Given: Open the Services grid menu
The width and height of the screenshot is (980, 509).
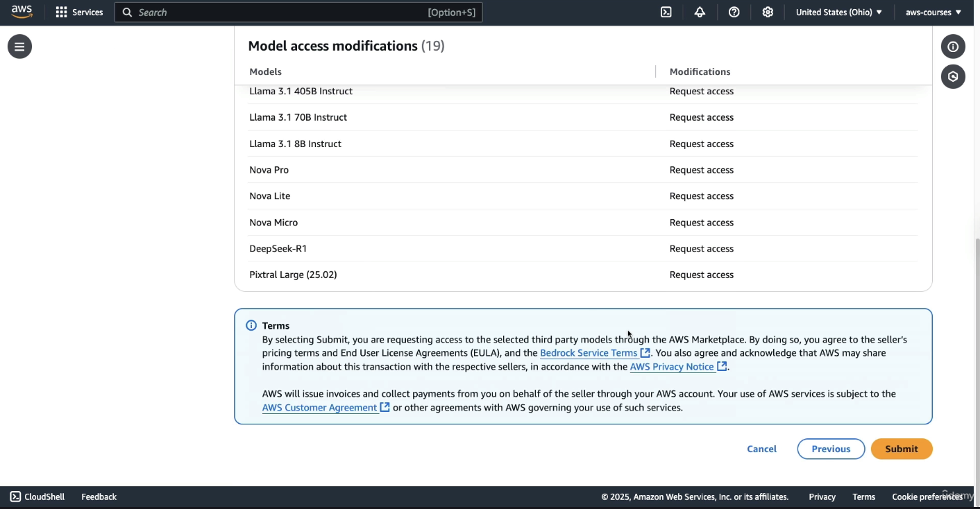Looking at the screenshot, I should coord(61,12).
